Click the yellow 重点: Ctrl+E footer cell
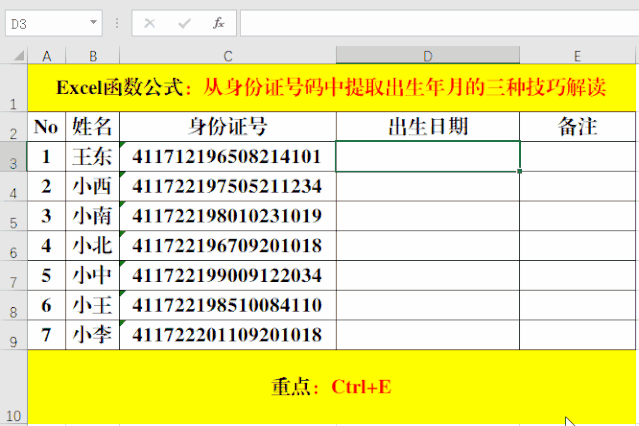The image size is (639, 426). [332, 387]
